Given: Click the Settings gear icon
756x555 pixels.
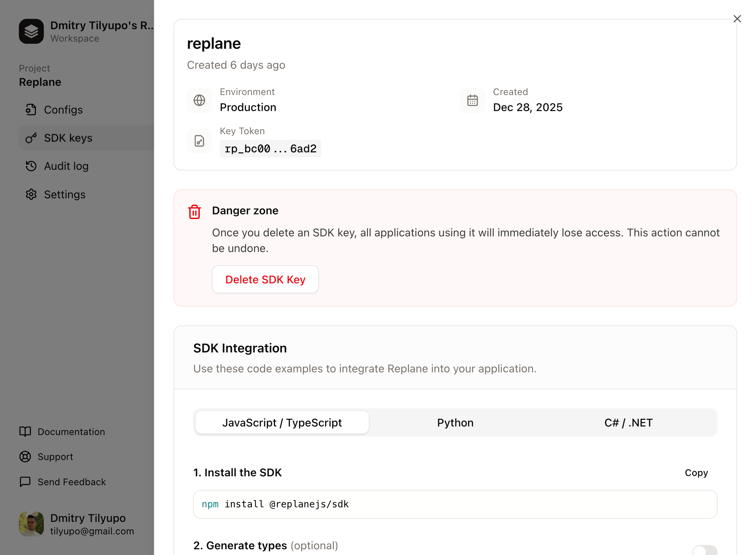Looking at the screenshot, I should pyautogui.click(x=31, y=194).
